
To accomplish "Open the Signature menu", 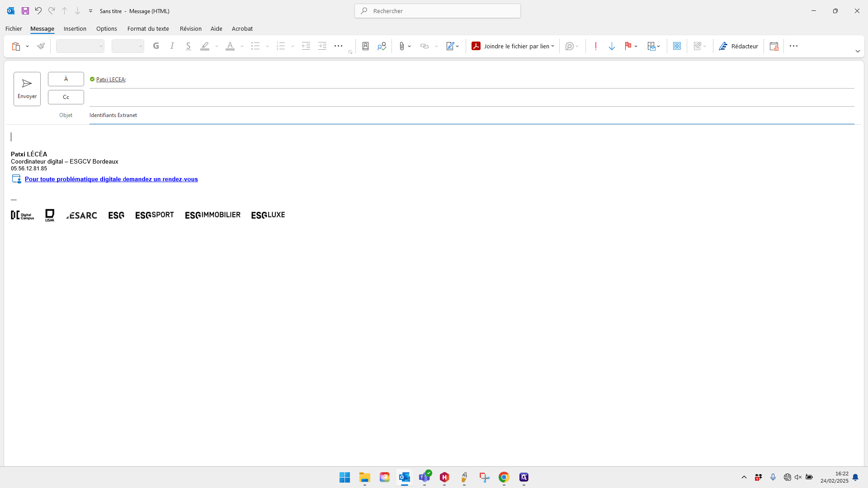I will tap(453, 46).
